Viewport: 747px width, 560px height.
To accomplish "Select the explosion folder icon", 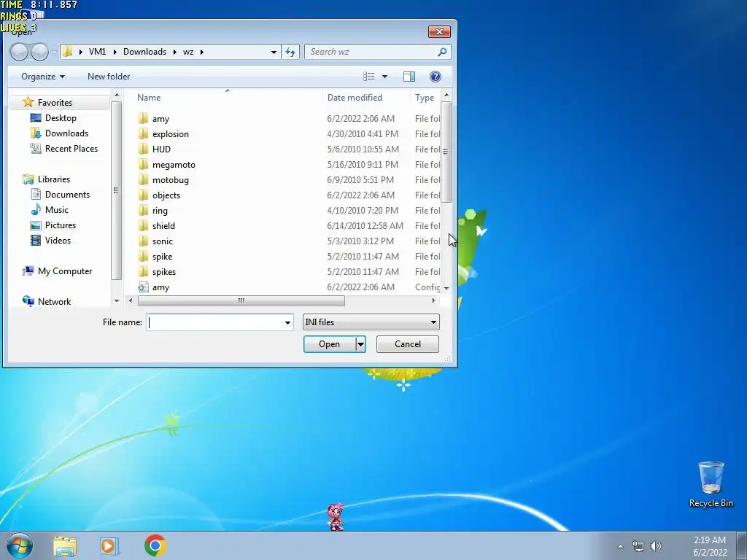I will [x=144, y=134].
